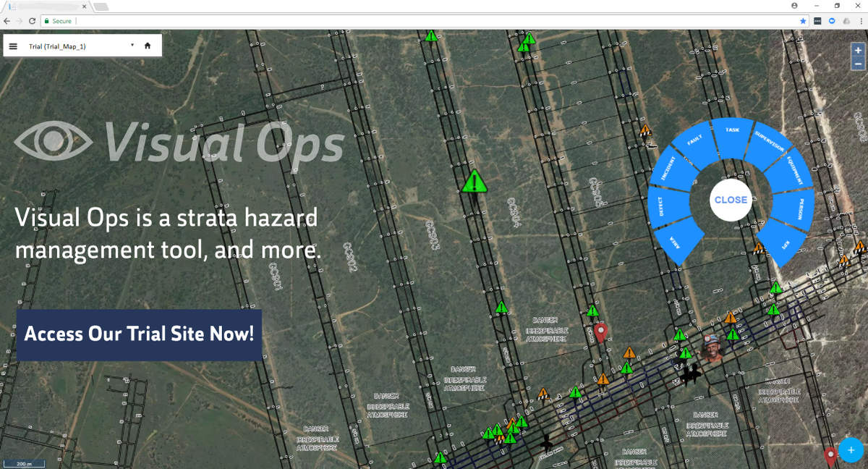The image size is (868, 469).
Task: Zoom out on map with minus control
Action: pyautogui.click(x=858, y=64)
